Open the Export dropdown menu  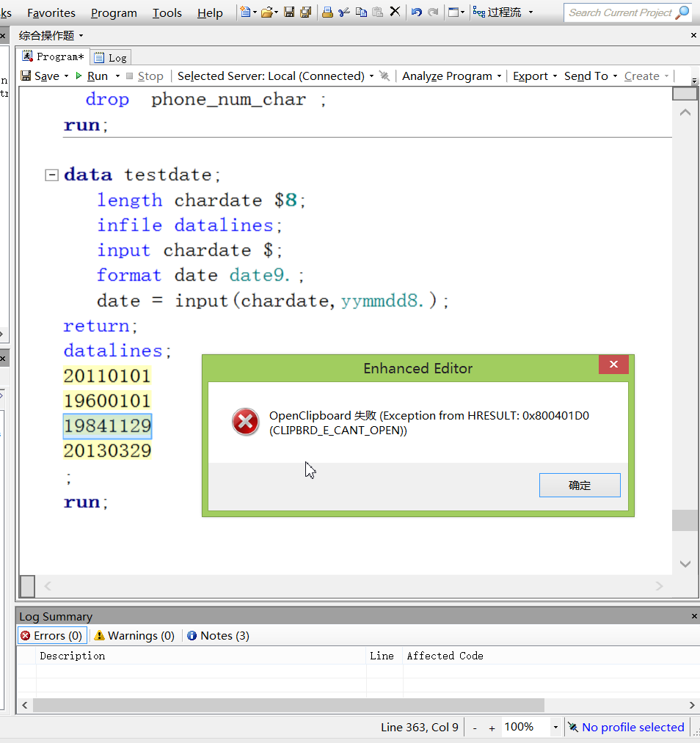(x=555, y=76)
